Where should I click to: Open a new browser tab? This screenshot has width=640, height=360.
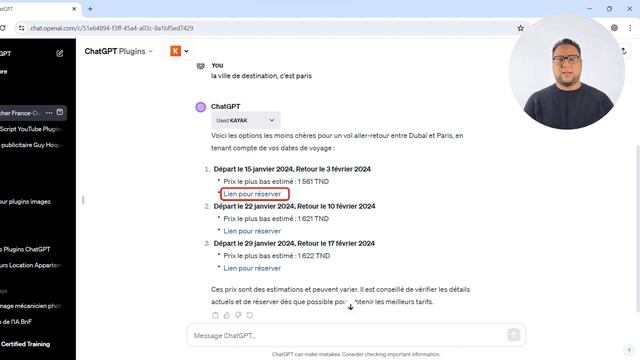pos(90,9)
